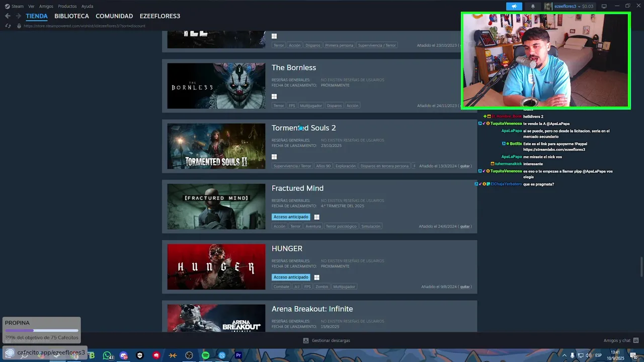Select the Años 90 tag on Tormented Souls 2
The width and height of the screenshot is (644, 362).
[324, 166]
